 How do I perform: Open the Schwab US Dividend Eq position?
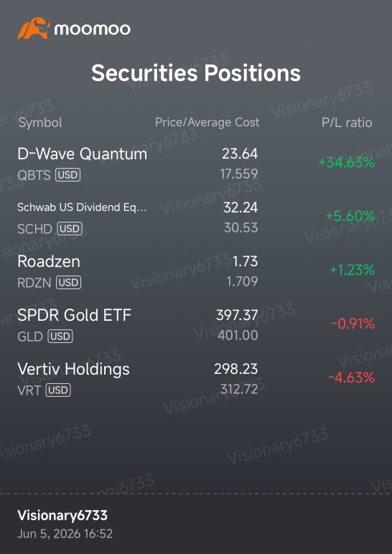(196, 217)
